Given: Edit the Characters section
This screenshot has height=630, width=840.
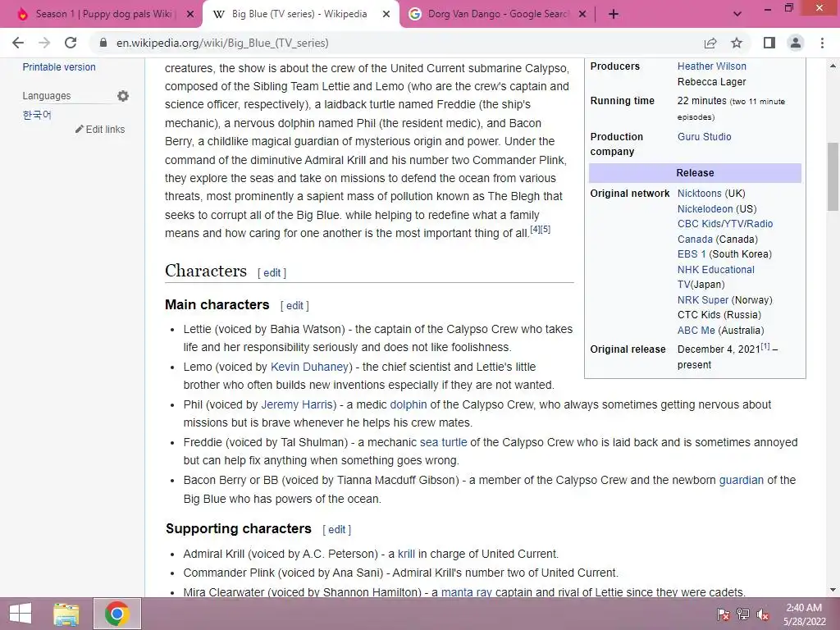Looking at the screenshot, I should [x=272, y=272].
